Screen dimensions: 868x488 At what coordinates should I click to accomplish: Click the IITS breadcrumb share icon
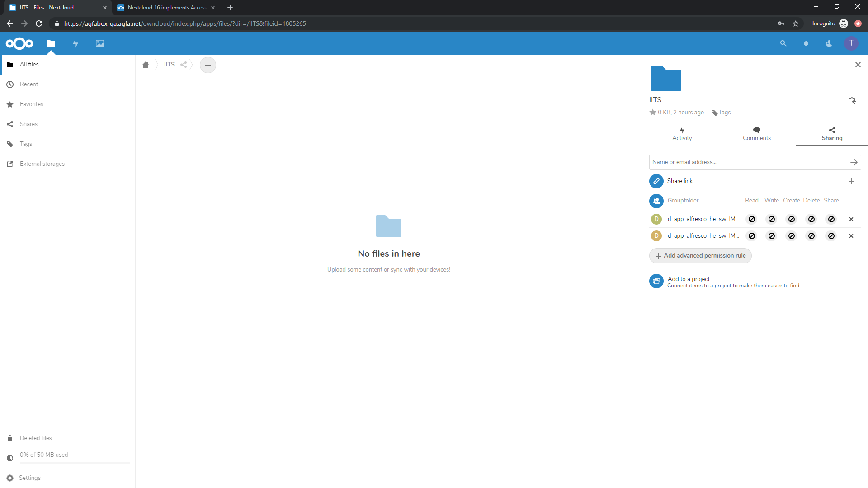pos(184,65)
